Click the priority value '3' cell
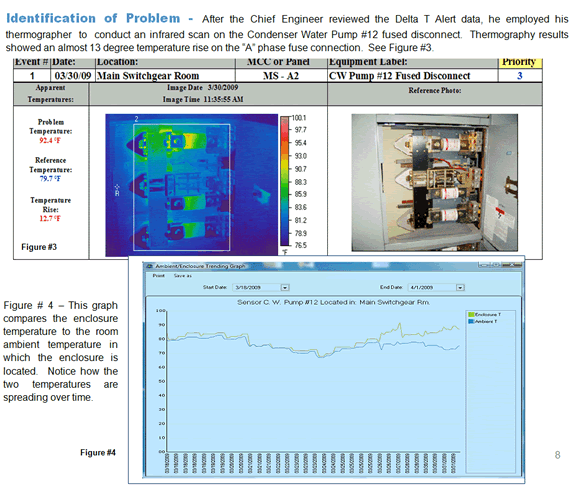The width and height of the screenshot is (575, 491). click(x=520, y=76)
